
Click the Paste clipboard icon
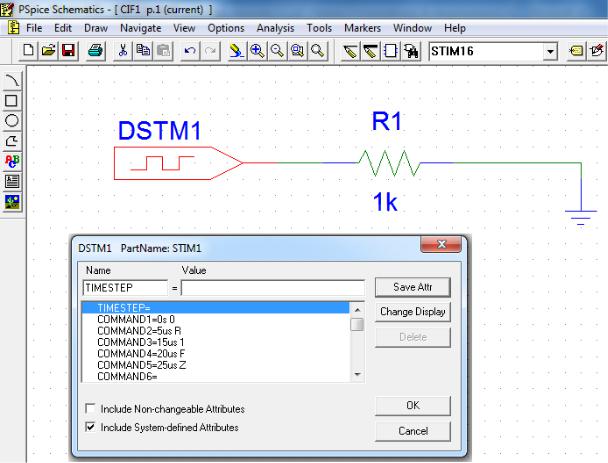click(163, 51)
